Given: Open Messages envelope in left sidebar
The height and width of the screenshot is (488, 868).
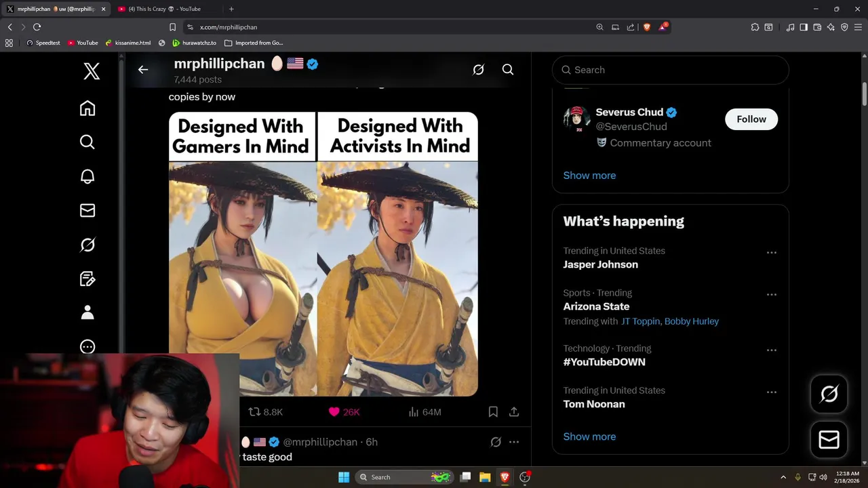Looking at the screenshot, I should click(x=87, y=210).
